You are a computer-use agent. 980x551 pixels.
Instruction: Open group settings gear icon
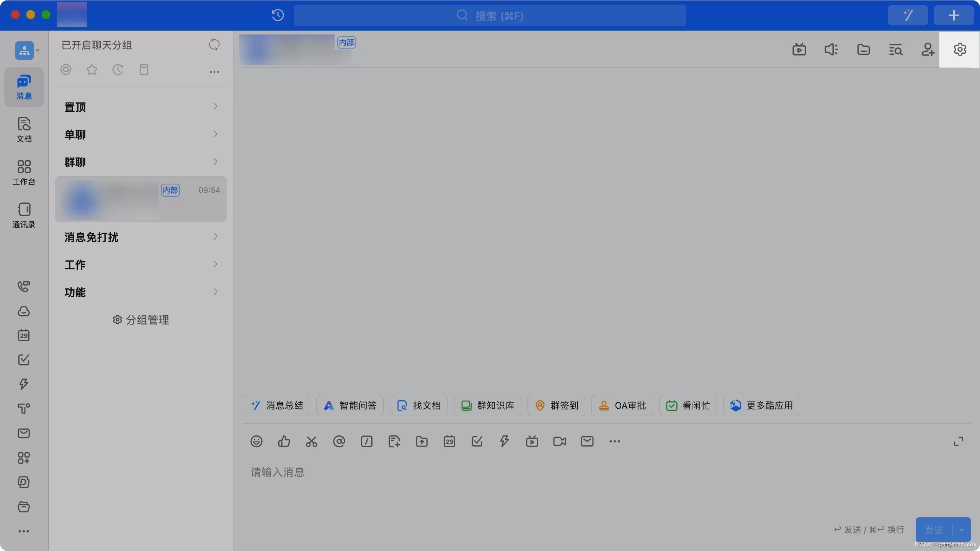(x=960, y=50)
